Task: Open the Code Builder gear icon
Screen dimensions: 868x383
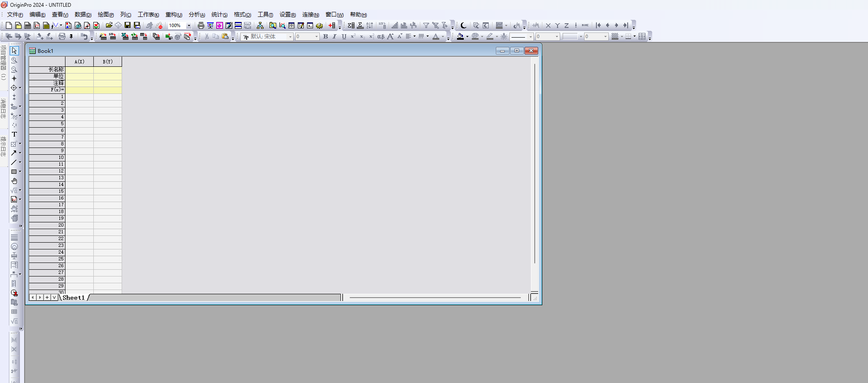Action: (x=319, y=25)
